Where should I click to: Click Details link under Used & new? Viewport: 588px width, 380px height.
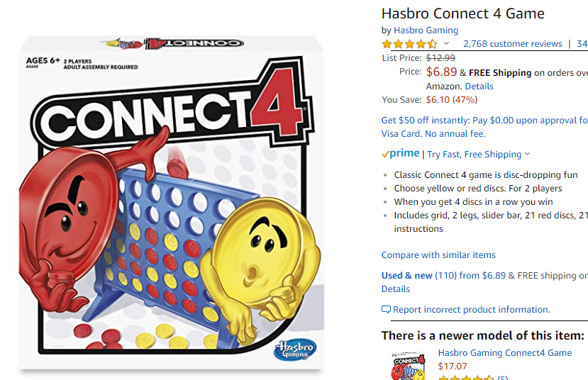point(396,289)
